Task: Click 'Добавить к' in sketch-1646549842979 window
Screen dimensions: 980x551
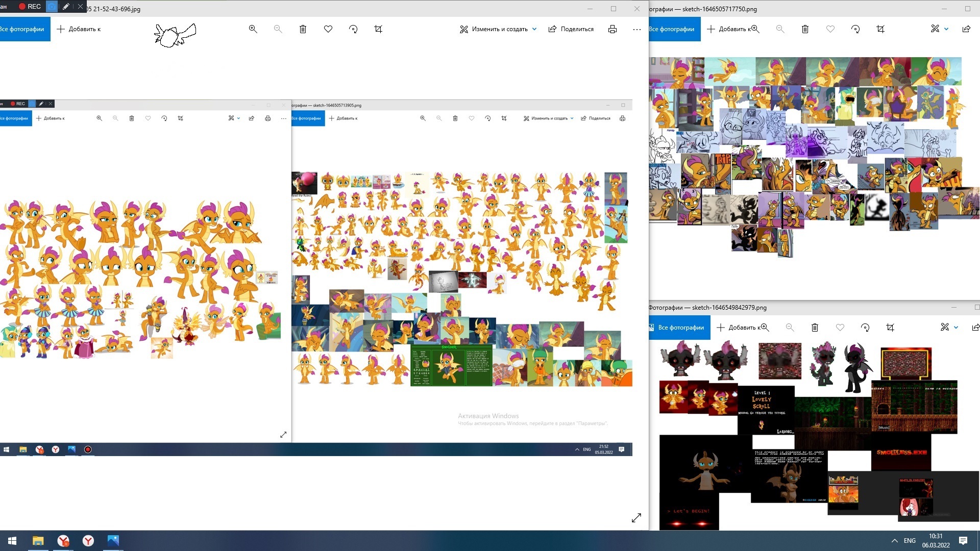Action: pos(740,328)
